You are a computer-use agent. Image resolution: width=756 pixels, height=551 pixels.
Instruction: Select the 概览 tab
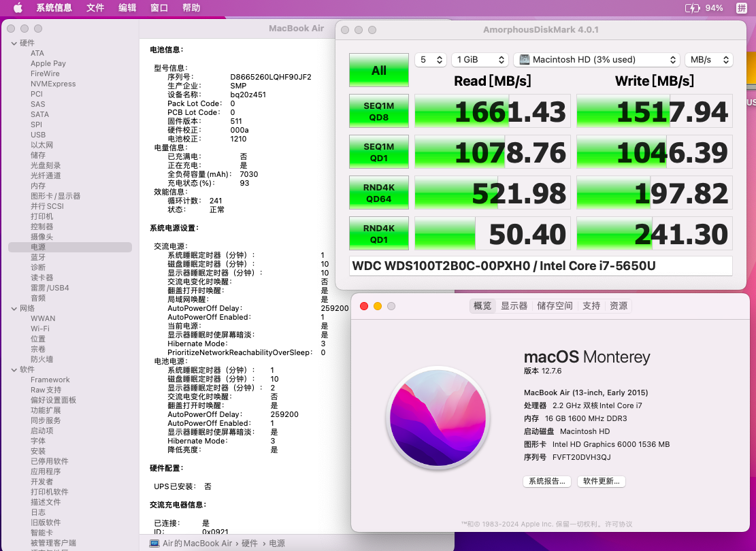pos(482,305)
